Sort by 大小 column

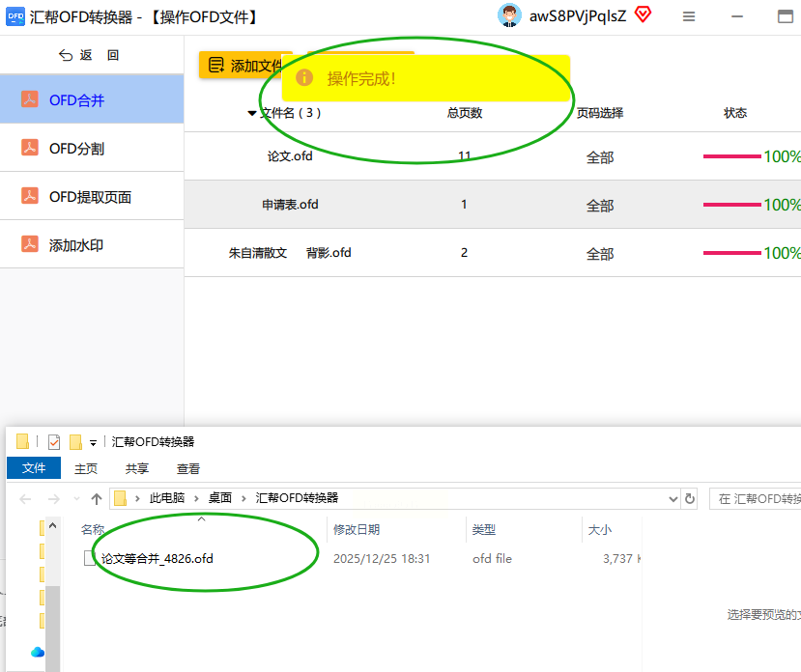(600, 529)
